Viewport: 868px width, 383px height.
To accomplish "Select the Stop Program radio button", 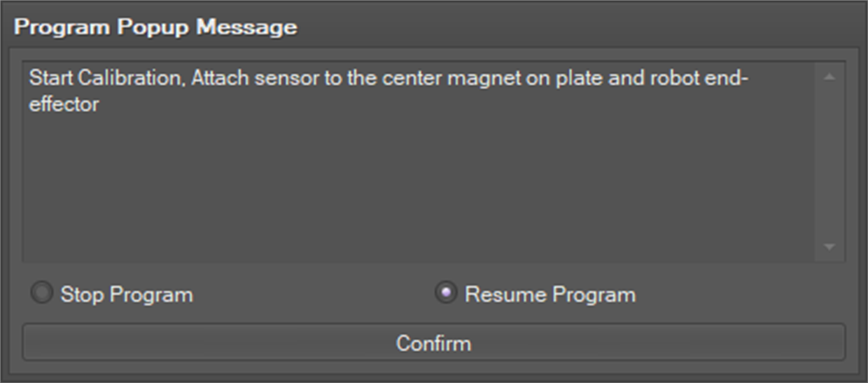I will pyautogui.click(x=42, y=292).
